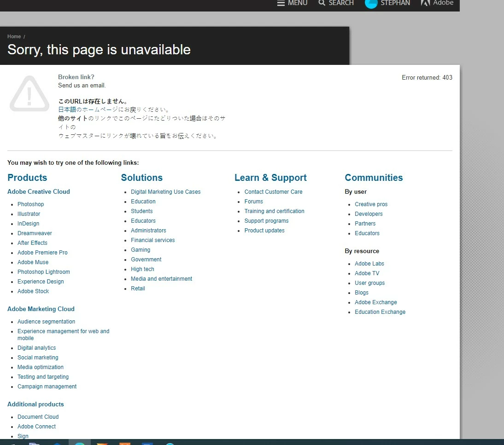Click the Products section heading
Viewport: 504px width, 445px height.
click(27, 178)
